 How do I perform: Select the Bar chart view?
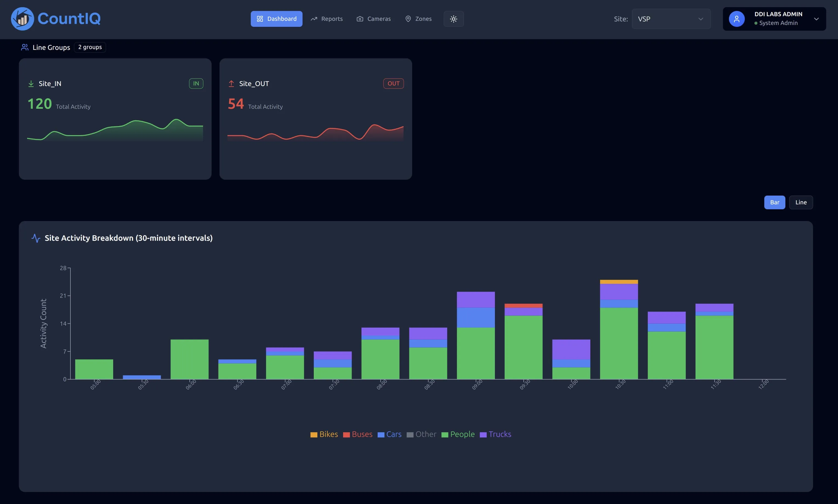pyautogui.click(x=774, y=202)
